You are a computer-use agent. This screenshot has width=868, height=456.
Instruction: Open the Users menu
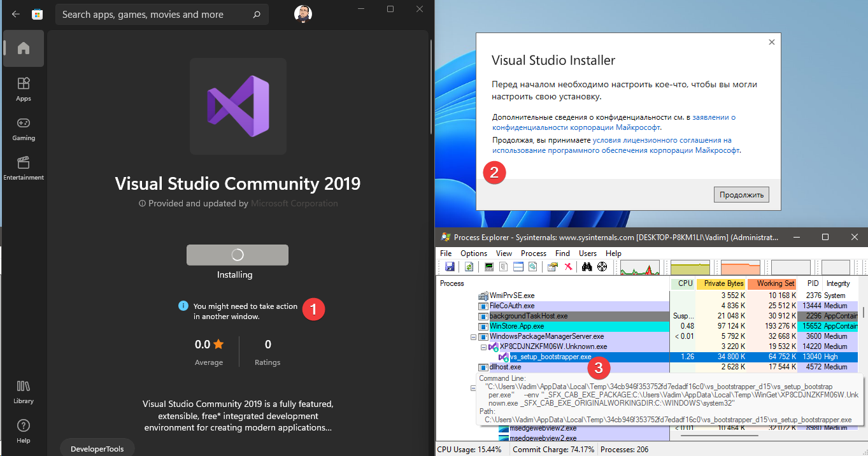[x=588, y=253]
